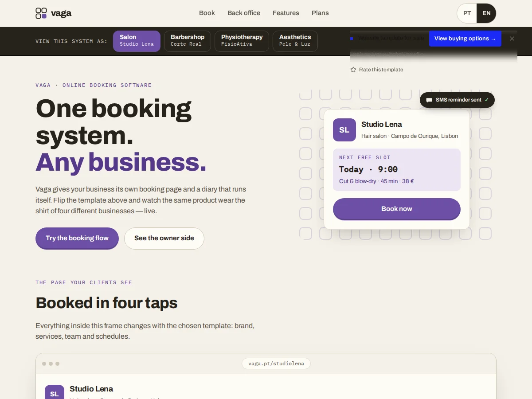Click the SMS reminder sent notification pill
This screenshot has width=532, height=399.
click(457, 100)
